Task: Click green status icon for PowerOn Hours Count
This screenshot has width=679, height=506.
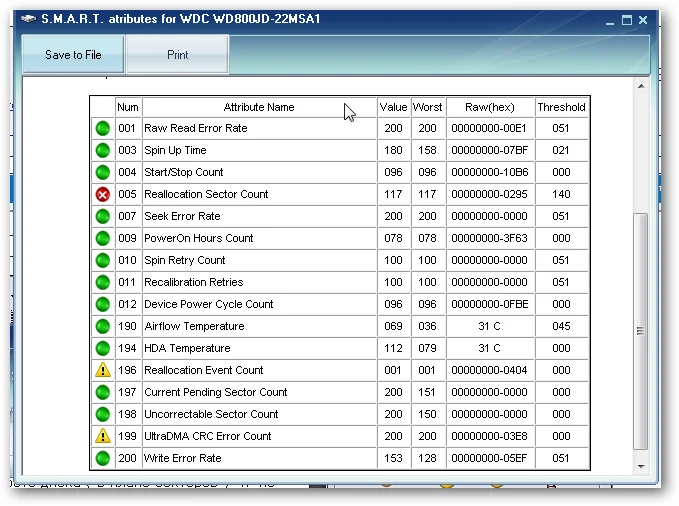Action: (x=103, y=238)
